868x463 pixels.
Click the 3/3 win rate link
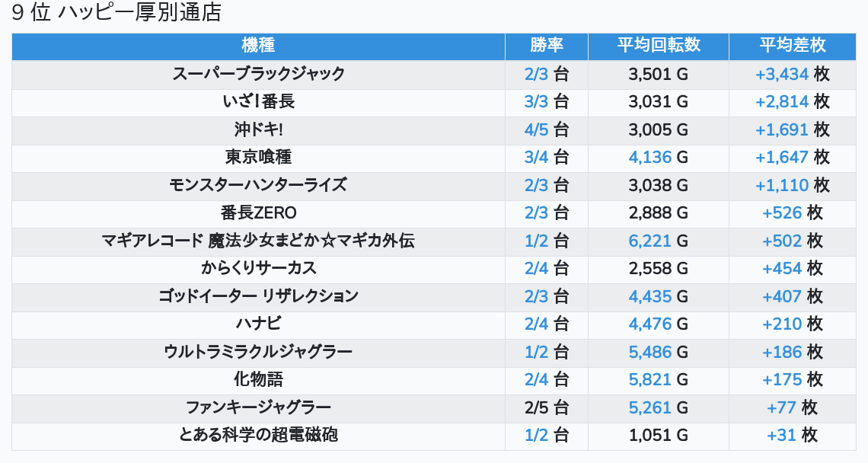[x=536, y=102]
